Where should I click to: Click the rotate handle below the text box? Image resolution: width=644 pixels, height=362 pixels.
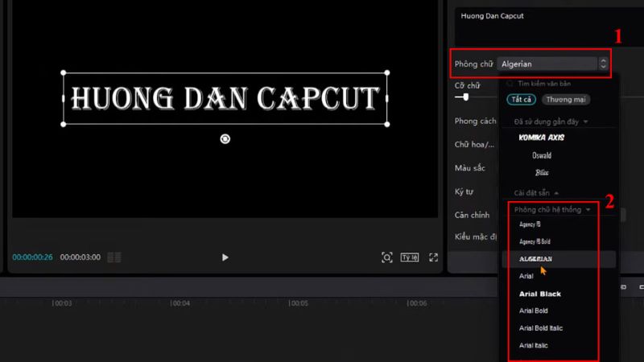click(225, 139)
